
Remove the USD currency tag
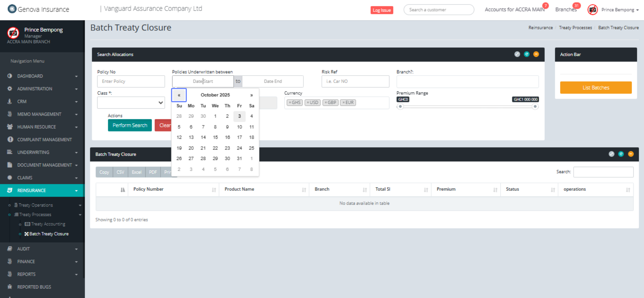click(x=308, y=103)
